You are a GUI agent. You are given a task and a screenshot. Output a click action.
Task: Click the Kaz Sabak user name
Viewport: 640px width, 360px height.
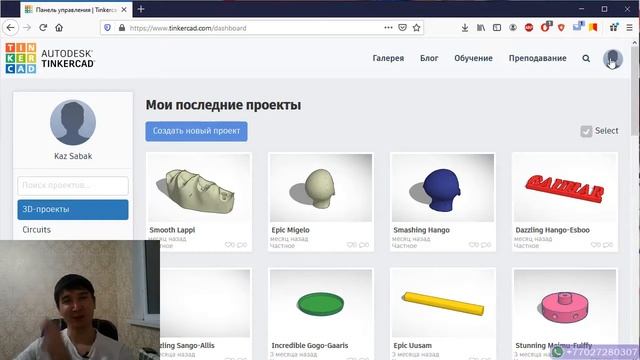click(x=73, y=156)
